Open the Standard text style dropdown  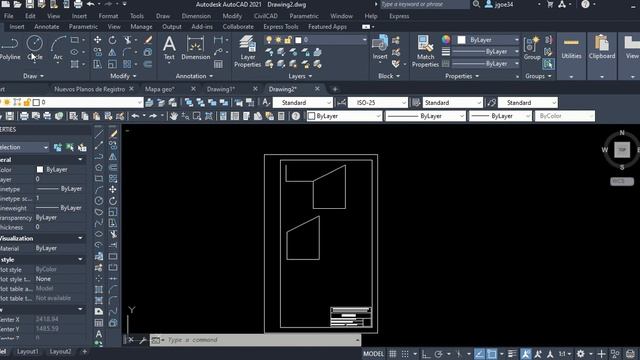pos(302,103)
